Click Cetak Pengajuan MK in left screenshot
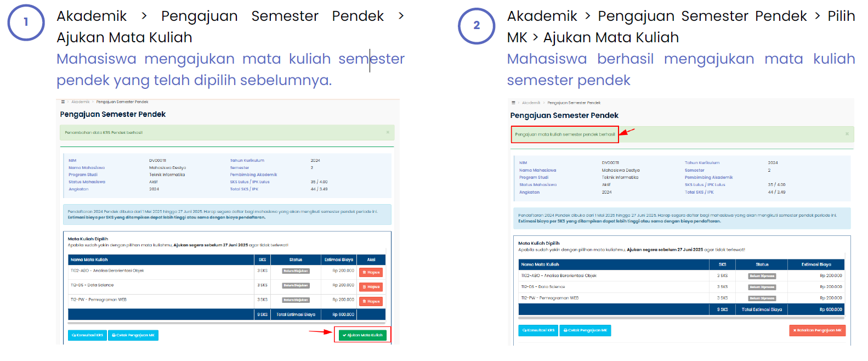 tap(133, 335)
